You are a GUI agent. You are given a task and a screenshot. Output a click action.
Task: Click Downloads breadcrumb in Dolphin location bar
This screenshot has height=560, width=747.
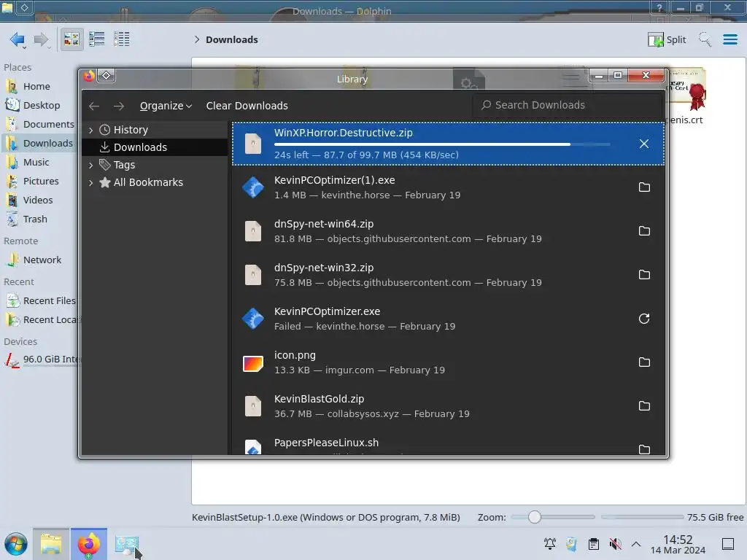[231, 39]
